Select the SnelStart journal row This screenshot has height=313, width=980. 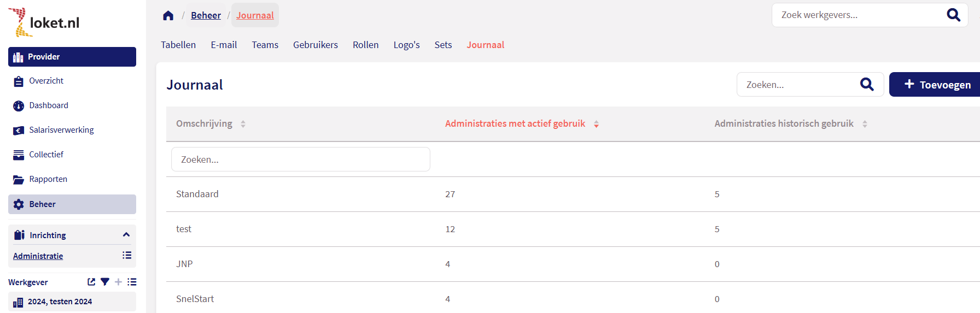[x=195, y=299]
